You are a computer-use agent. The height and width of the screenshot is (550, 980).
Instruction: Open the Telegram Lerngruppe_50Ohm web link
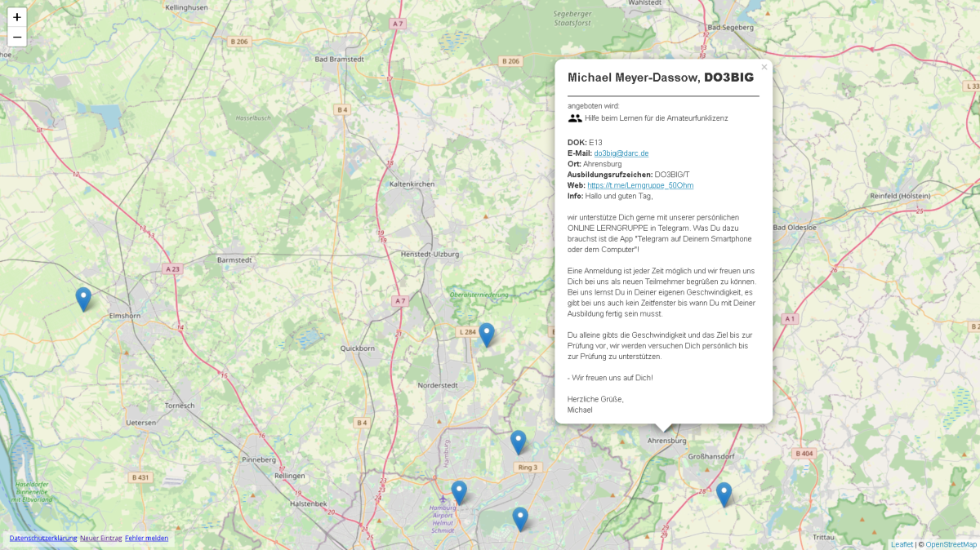(639, 185)
